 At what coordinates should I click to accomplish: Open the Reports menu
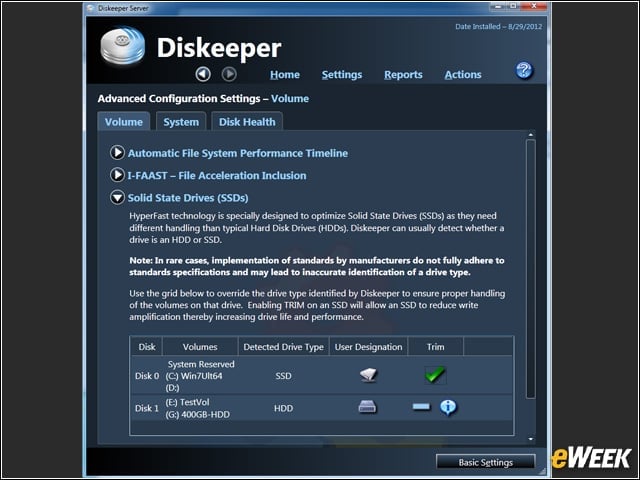(x=403, y=75)
